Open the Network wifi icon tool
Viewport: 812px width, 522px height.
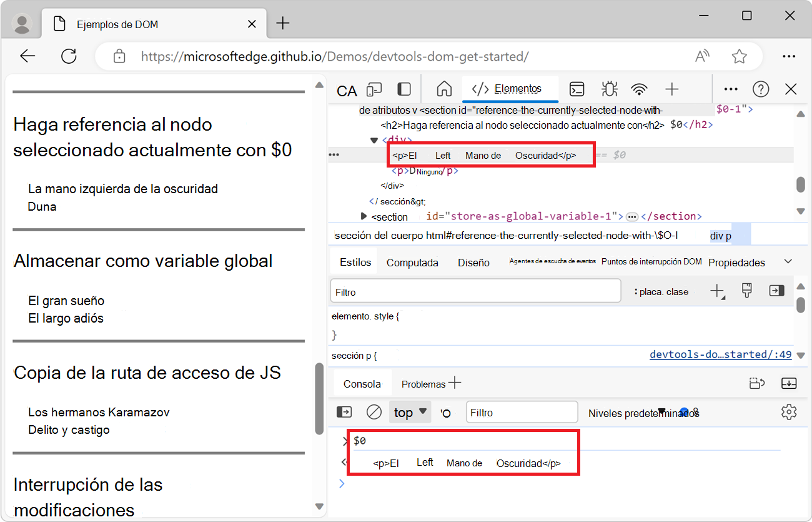[639, 89]
